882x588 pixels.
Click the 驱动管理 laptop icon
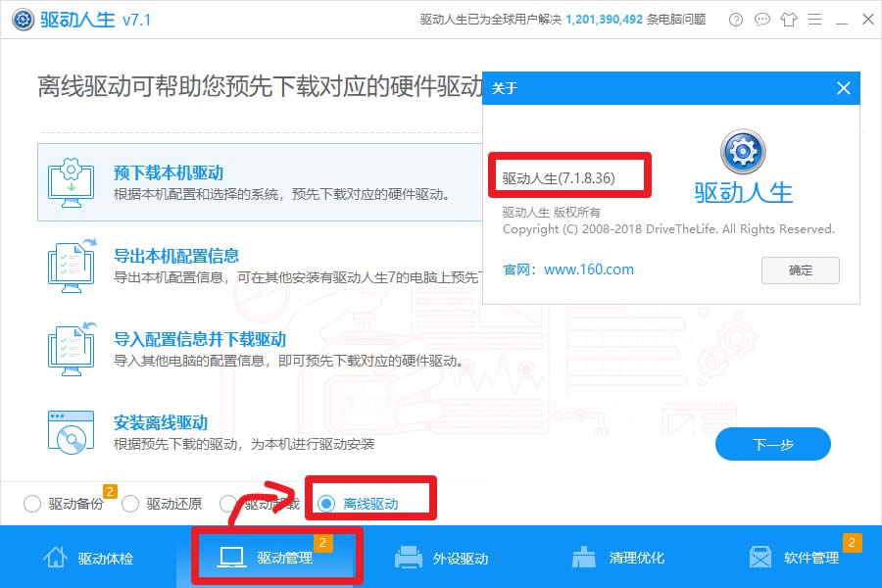tap(231, 557)
